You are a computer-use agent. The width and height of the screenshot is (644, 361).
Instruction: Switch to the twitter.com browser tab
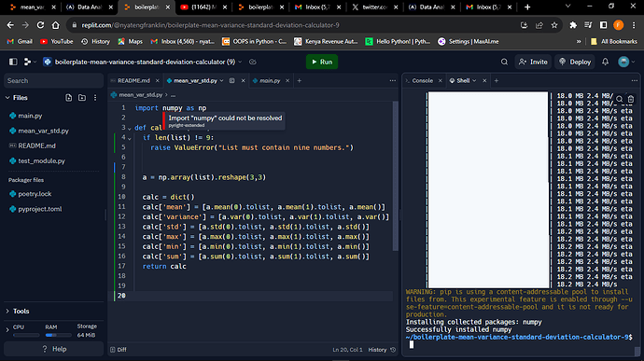coord(374,7)
